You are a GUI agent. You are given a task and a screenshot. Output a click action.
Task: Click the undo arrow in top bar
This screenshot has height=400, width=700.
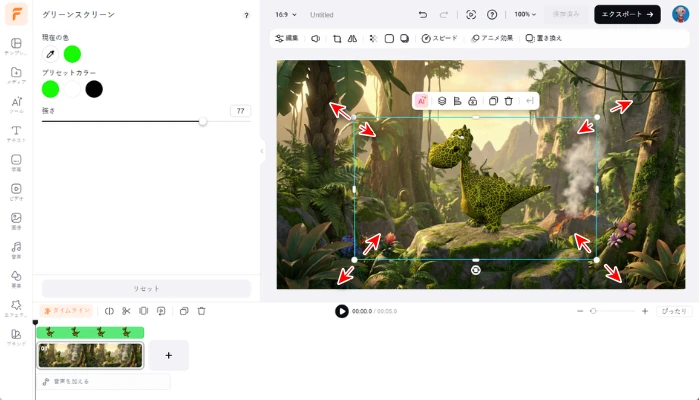pyautogui.click(x=423, y=15)
